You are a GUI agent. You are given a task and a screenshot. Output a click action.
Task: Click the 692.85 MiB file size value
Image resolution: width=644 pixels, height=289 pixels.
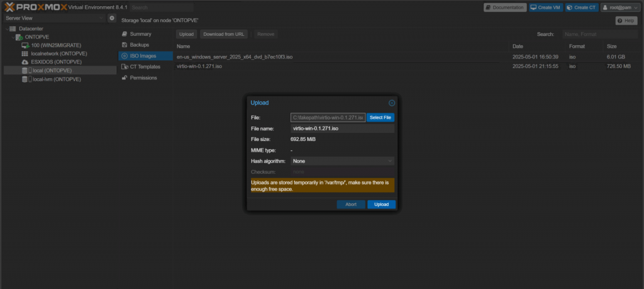303,139
